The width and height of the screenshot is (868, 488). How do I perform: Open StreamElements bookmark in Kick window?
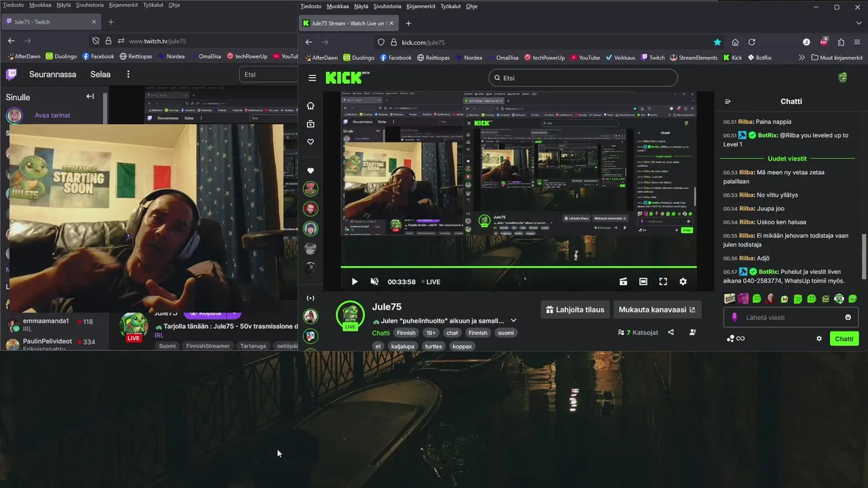pyautogui.click(x=694, y=58)
